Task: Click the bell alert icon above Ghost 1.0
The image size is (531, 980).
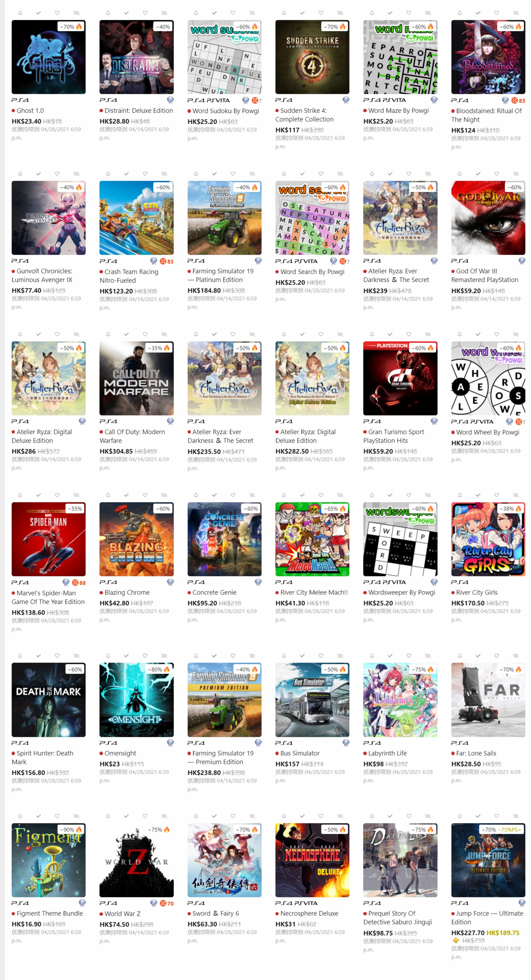Action: (x=20, y=13)
